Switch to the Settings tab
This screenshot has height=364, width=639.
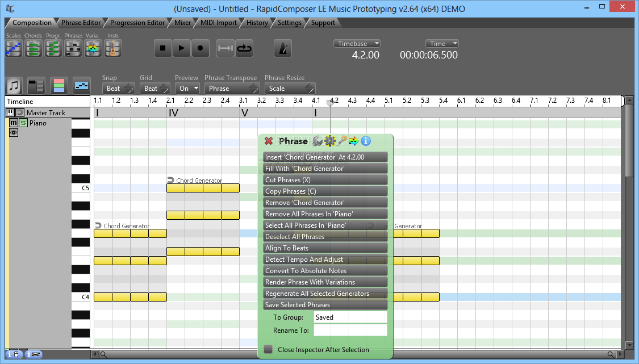(x=289, y=23)
